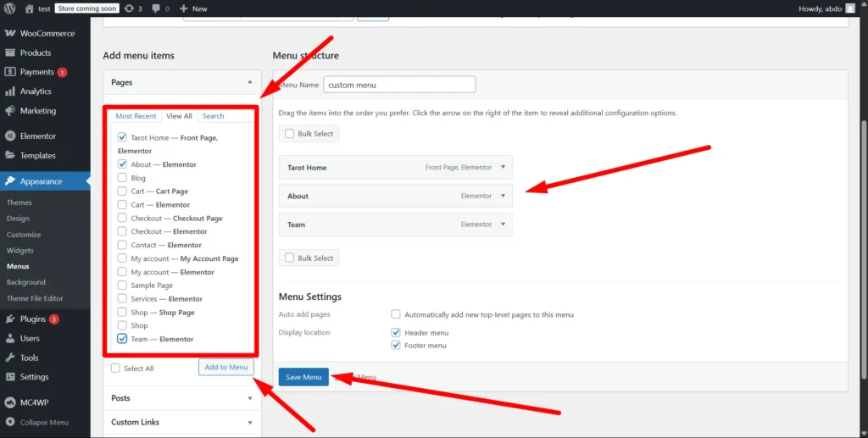
Task: Click the WordPress logo in admin bar
Action: [10, 8]
